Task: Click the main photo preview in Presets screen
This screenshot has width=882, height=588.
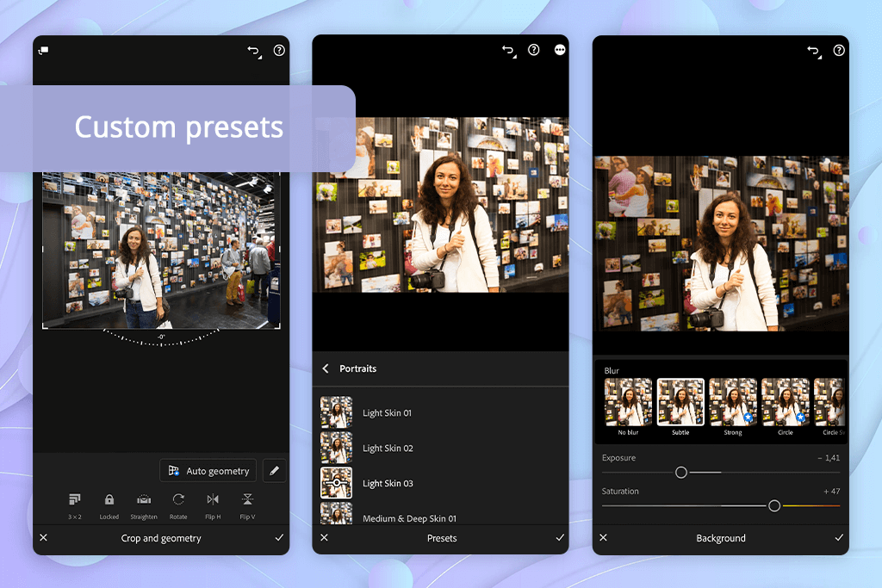Action: tap(440, 205)
